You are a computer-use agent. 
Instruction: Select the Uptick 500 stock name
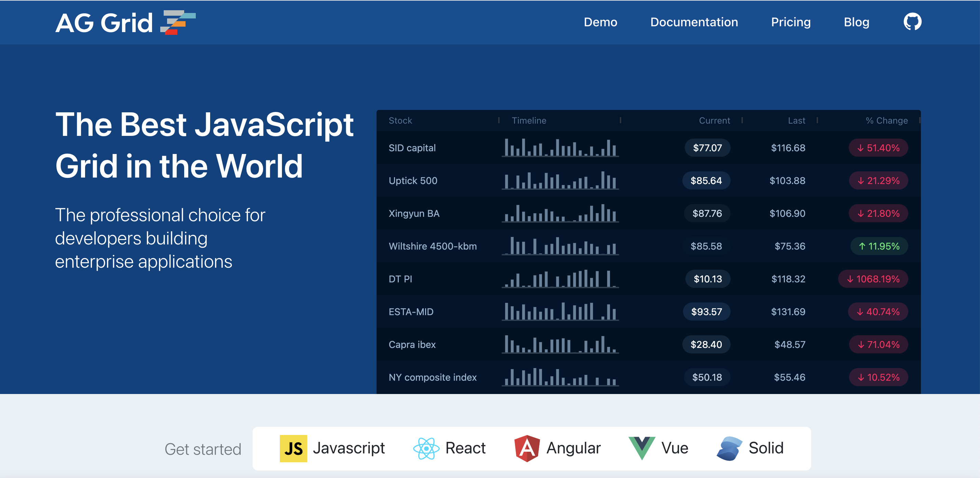pos(413,181)
